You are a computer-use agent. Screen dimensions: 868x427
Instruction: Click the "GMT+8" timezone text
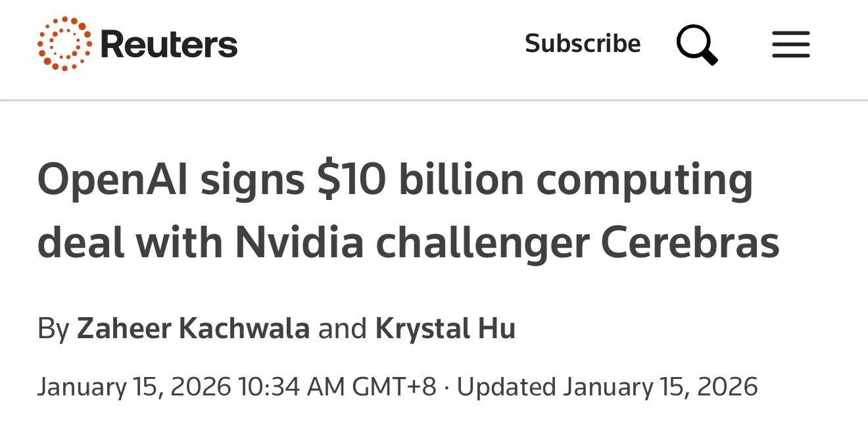click(x=394, y=386)
